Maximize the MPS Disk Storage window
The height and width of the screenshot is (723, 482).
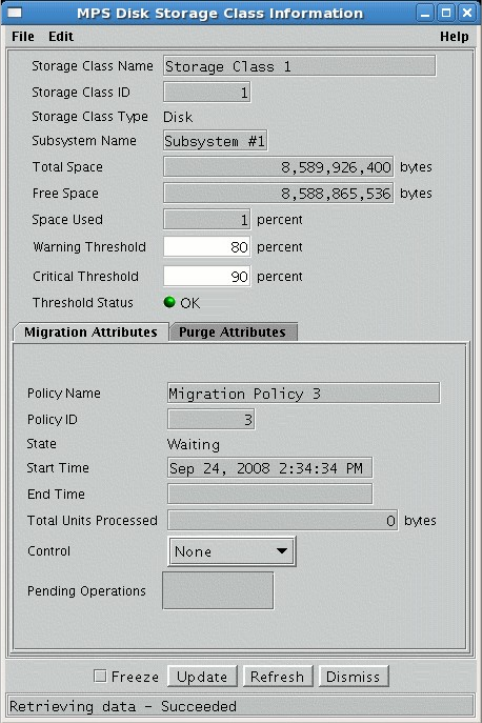pos(446,13)
